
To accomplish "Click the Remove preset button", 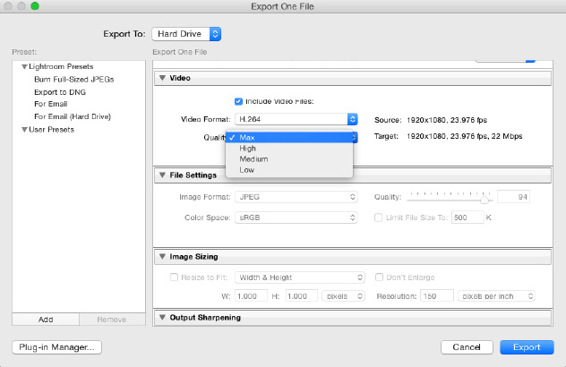I will coord(112,319).
